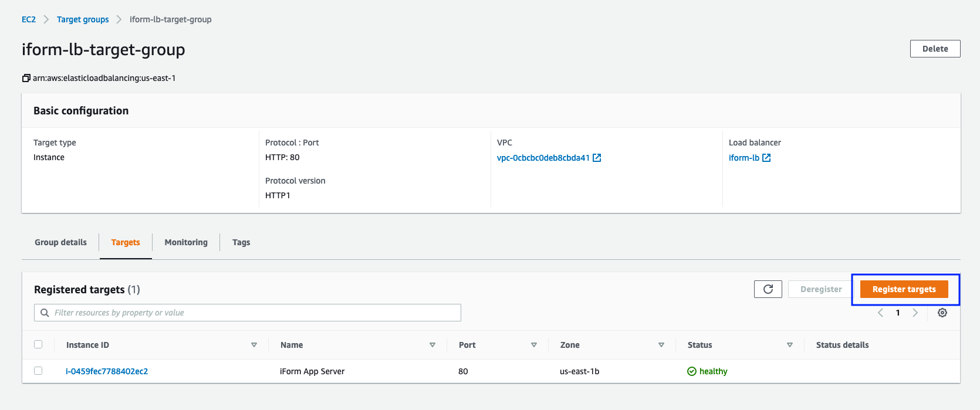Image resolution: width=980 pixels, height=410 pixels.
Task: Click the healthy status text
Action: tap(713, 371)
